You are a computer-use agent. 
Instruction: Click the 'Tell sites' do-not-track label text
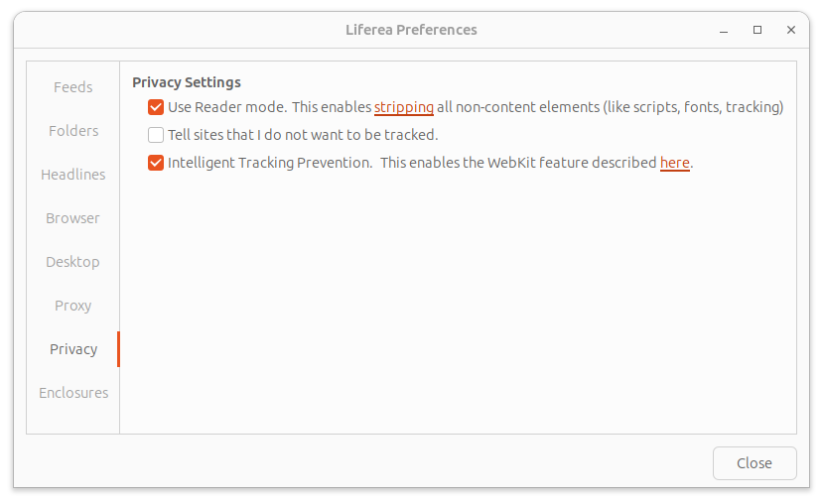303,135
